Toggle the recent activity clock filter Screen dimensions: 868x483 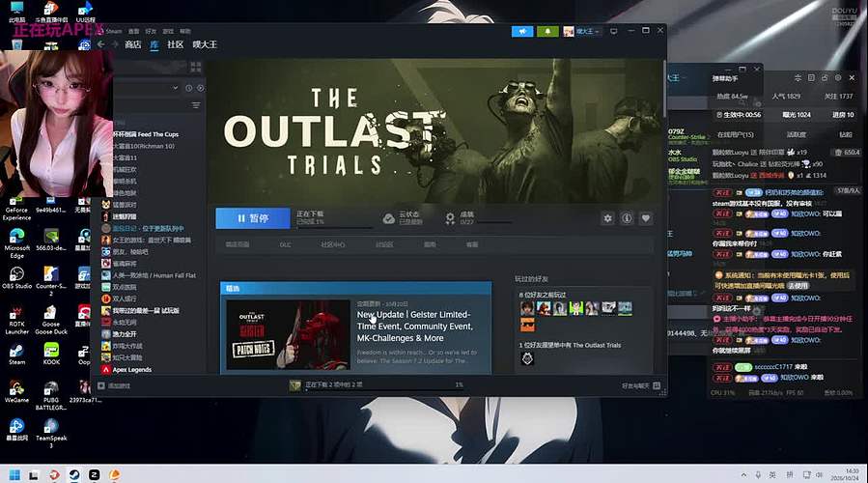click(x=189, y=88)
